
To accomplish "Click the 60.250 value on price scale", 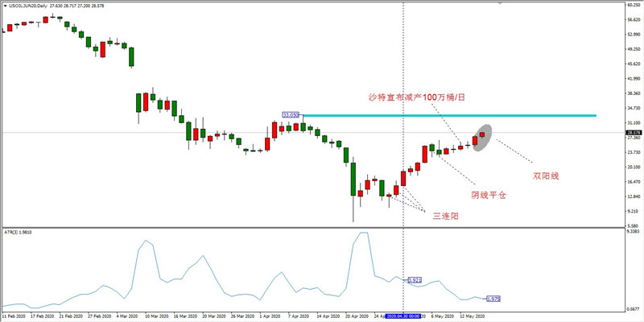I will tap(634, 5).
